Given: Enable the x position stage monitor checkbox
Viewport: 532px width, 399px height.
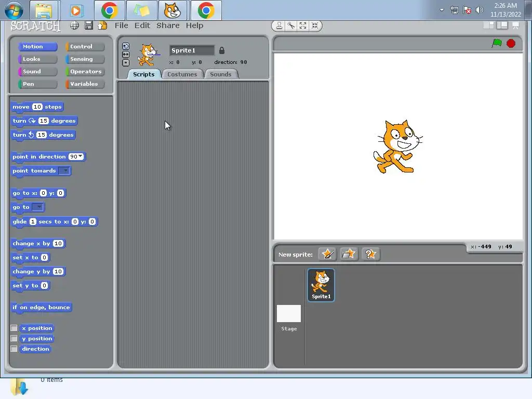Looking at the screenshot, I should pos(14,328).
